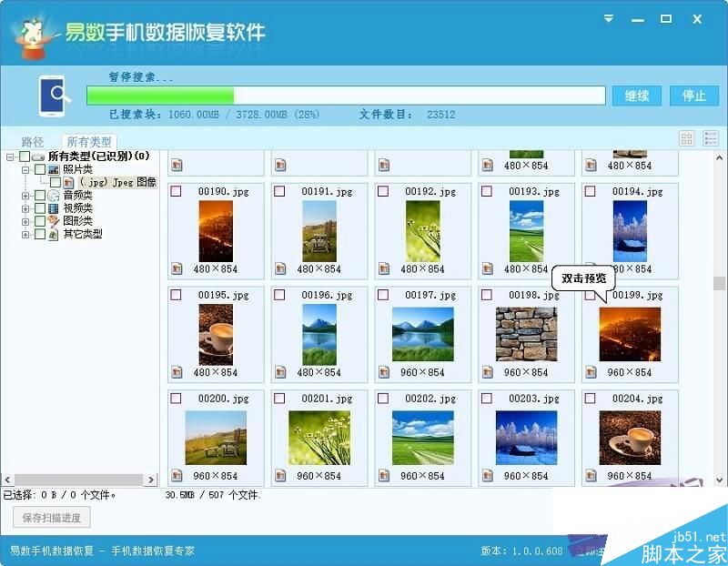Switch to list detail view

click(711, 138)
